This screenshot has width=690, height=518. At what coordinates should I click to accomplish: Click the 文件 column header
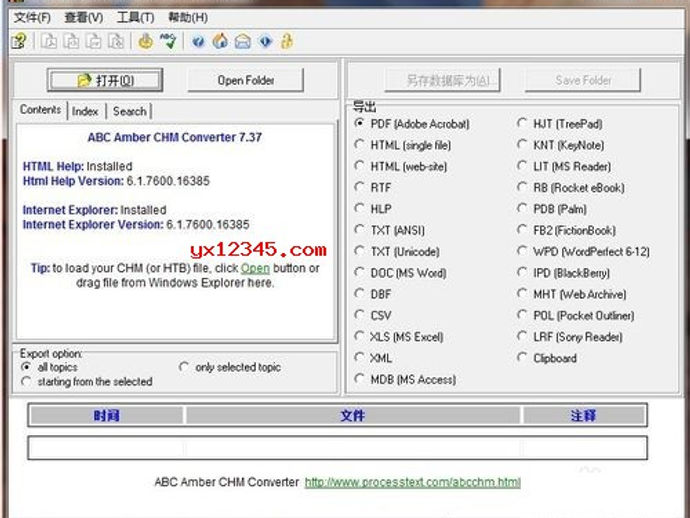coord(352,415)
